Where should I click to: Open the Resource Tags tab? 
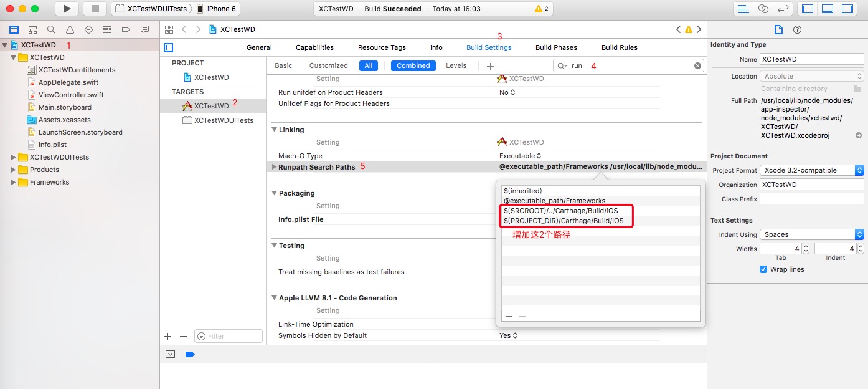point(382,47)
